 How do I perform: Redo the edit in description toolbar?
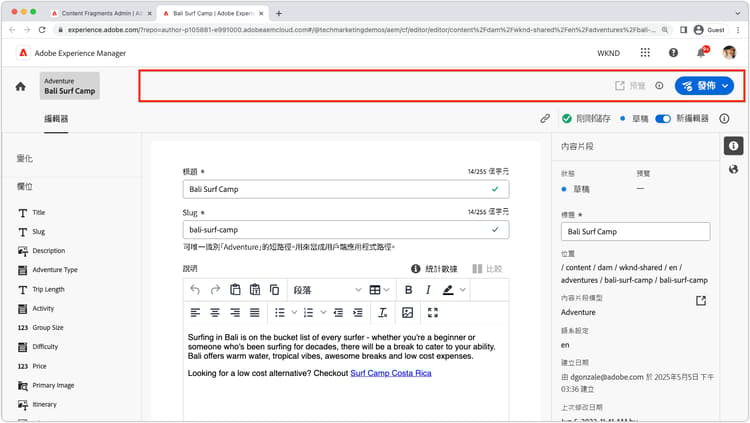pos(215,289)
